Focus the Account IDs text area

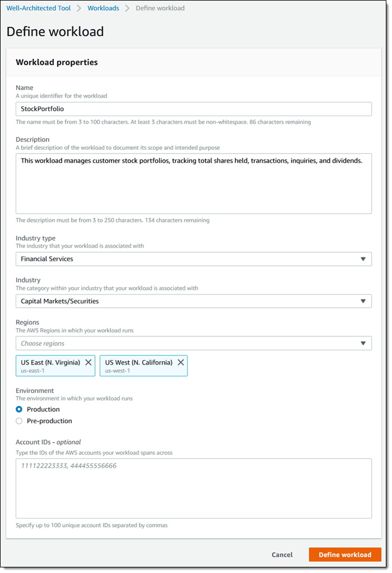193,488
